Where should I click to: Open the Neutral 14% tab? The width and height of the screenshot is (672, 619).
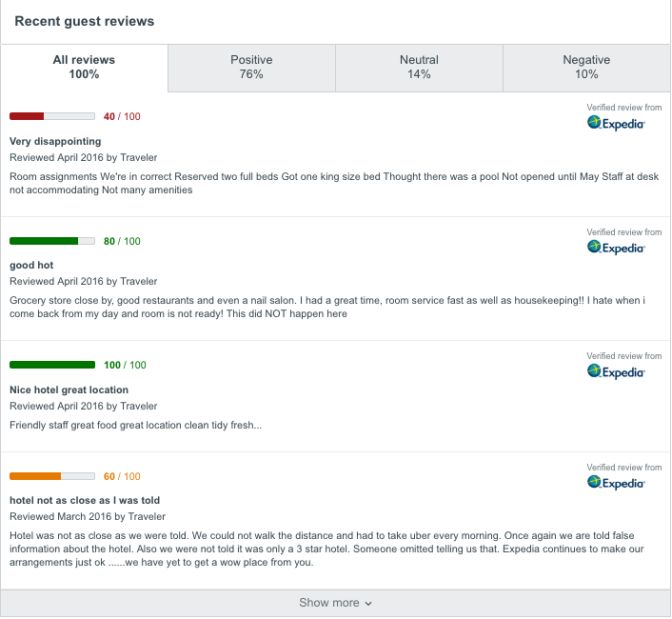tap(419, 68)
